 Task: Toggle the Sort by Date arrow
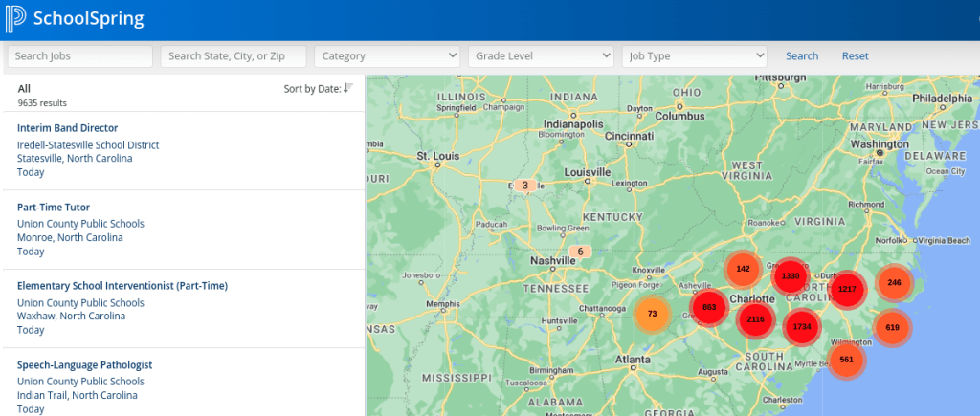click(x=347, y=88)
